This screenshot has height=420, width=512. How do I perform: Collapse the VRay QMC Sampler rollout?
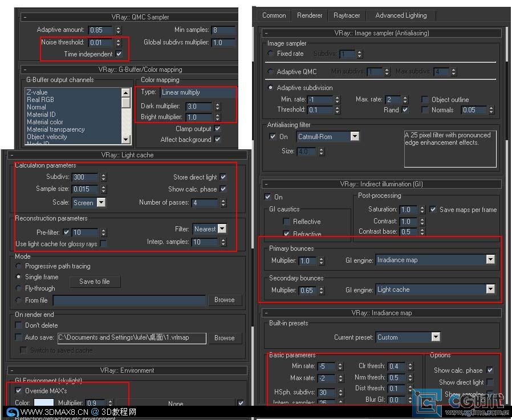tap(25, 17)
